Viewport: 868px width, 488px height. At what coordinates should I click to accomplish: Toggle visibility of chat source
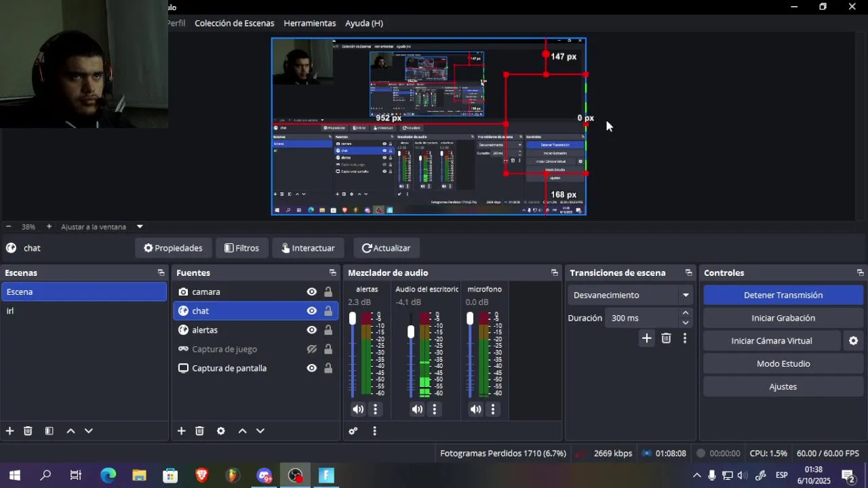[x=312, y=310]
